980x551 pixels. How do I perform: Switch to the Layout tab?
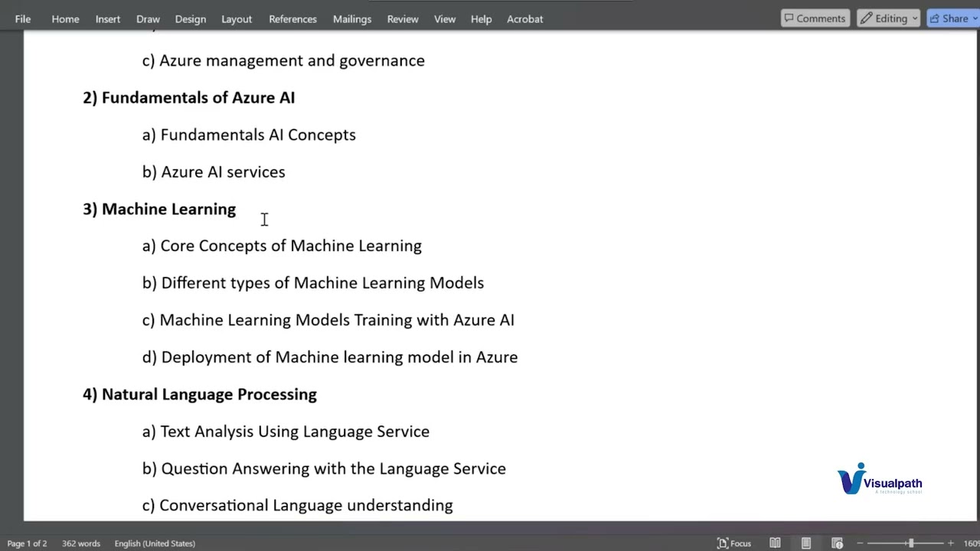(x=237, y=19)
